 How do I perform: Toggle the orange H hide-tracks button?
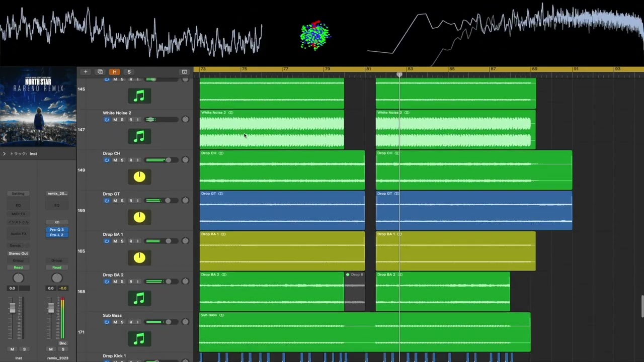pyautogui.click(x=115, y=72)
